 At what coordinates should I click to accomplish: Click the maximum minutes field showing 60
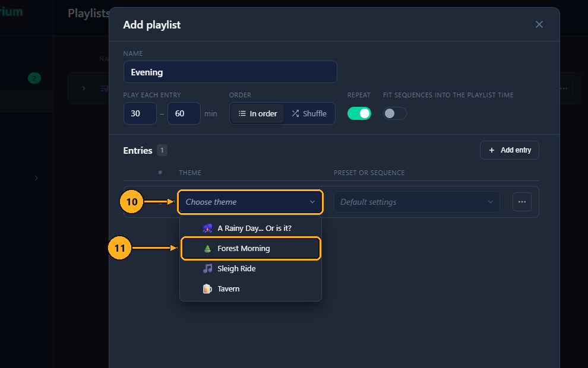tap(184, 113)
